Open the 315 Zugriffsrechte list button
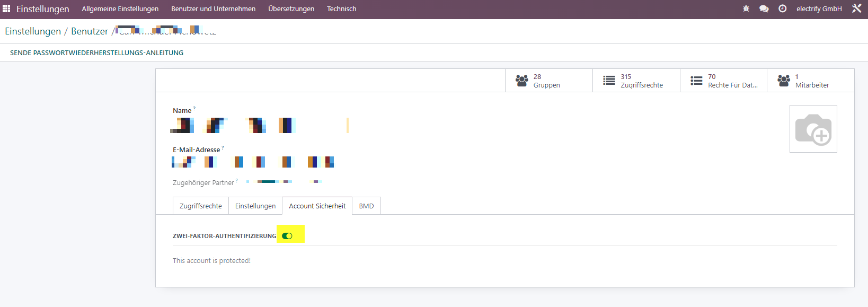Image resolution: width=868 pixels, height=307 pixels. pos(636,81)
